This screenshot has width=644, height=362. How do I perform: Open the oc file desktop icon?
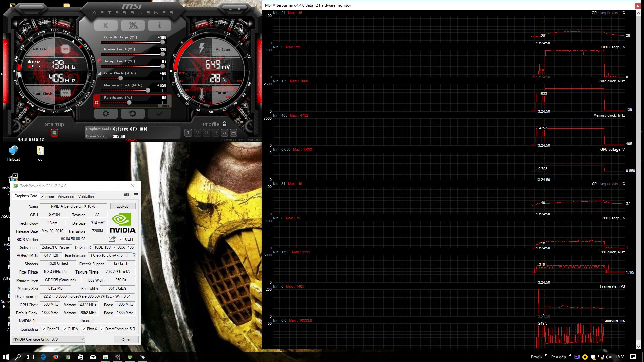[x=40, y=154]
